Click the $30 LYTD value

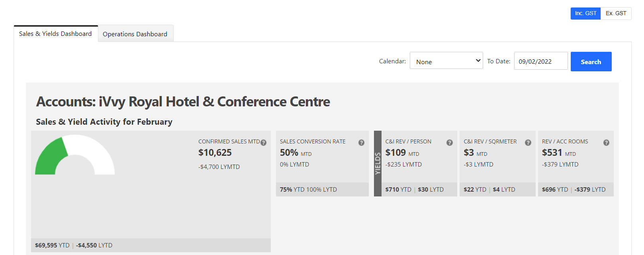(431, 190)
